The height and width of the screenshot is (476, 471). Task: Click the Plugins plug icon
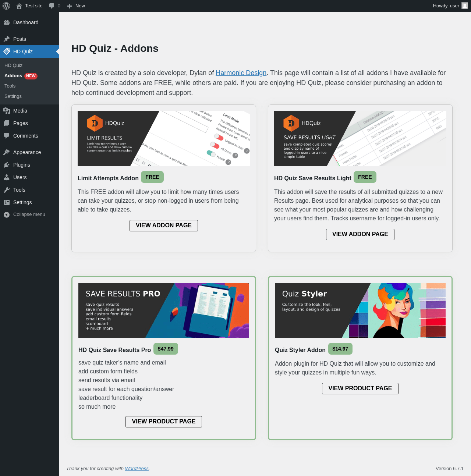[7, 165]
